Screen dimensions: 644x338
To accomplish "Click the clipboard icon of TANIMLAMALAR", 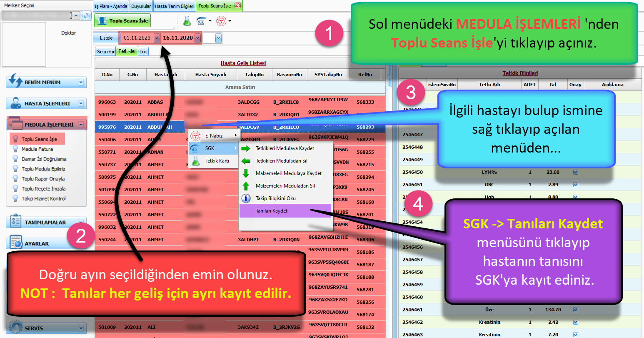I will point(15,221).
